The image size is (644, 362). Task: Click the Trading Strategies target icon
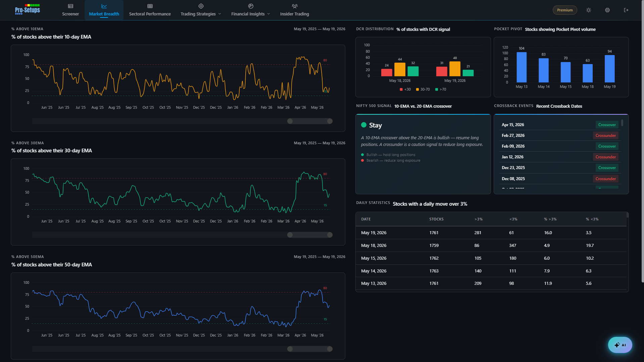click(201, 6)
